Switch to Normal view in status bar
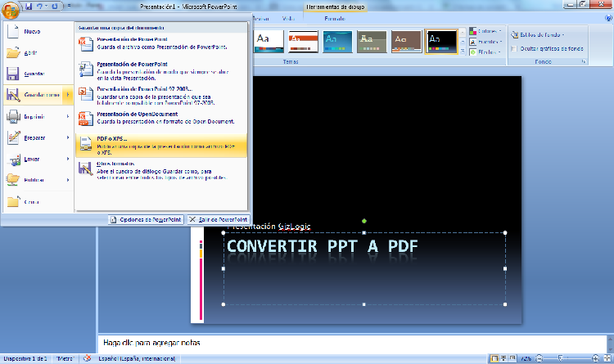The image size is (614, 364). [494, 358]
